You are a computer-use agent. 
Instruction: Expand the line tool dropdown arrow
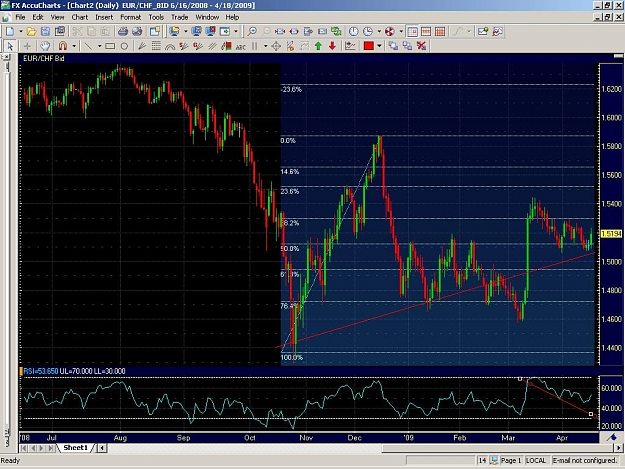click(99, 46)
